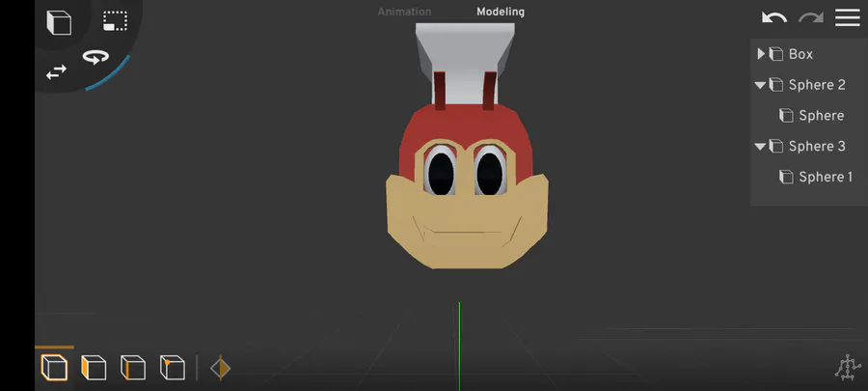This screenshot has height=391, width=868.
Task: Open the hamburger menu
Action: point(848,17)
